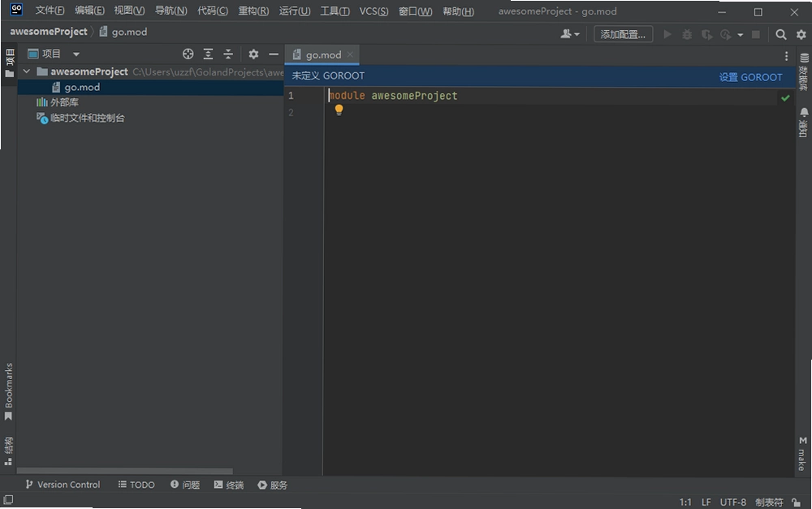The width and height of the screenshot is (812, 509).
Task: Click green checkmark inspection indicator
Action: tap(785, 97)
